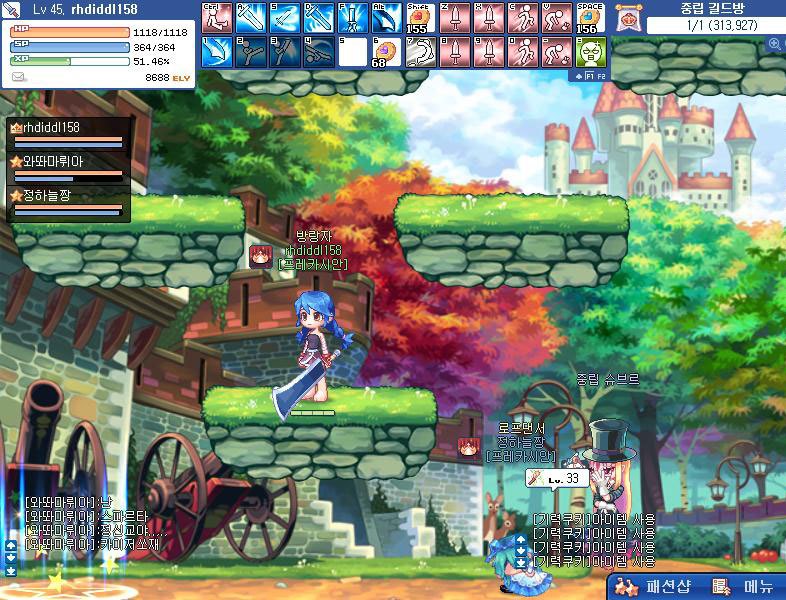
Task: Use the SPACE item slot showing 156
Action: pyautogui.click(x=590, y=17)
